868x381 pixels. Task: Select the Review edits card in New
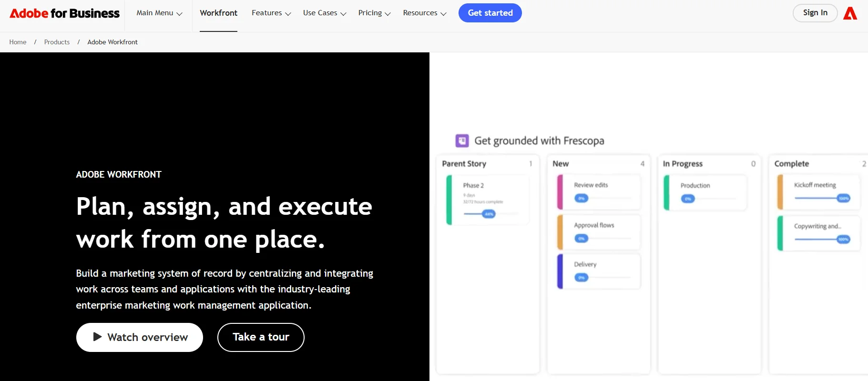pos(598,192)
